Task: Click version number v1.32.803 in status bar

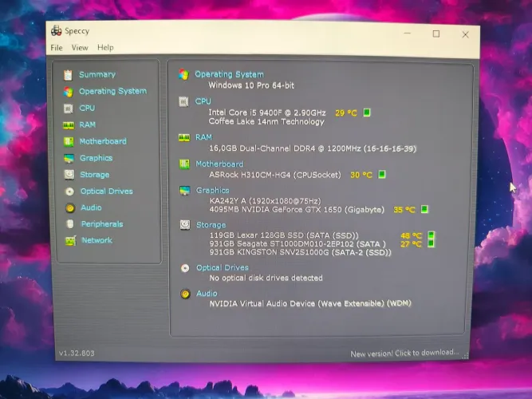Action: (77, 354)
